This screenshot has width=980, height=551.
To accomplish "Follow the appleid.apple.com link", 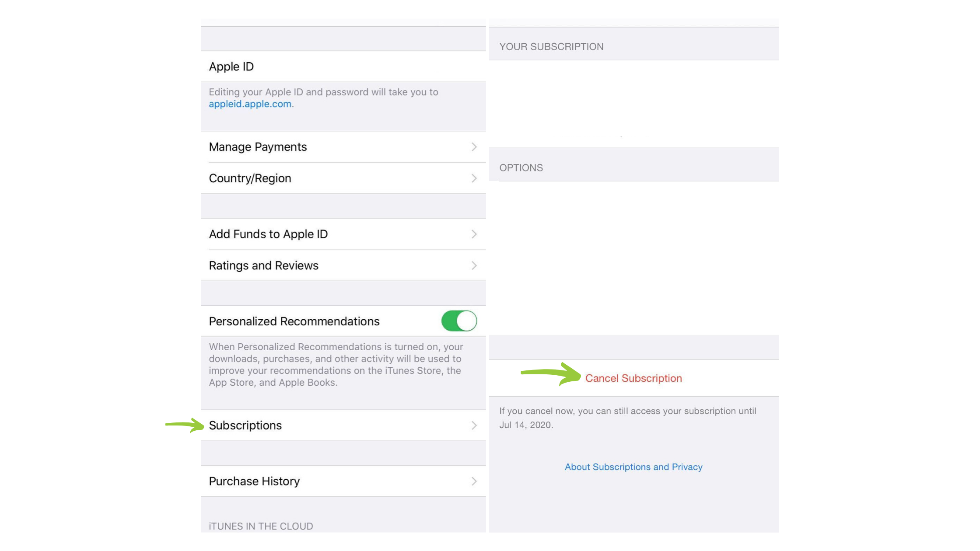I will click(x=250, y=104).
